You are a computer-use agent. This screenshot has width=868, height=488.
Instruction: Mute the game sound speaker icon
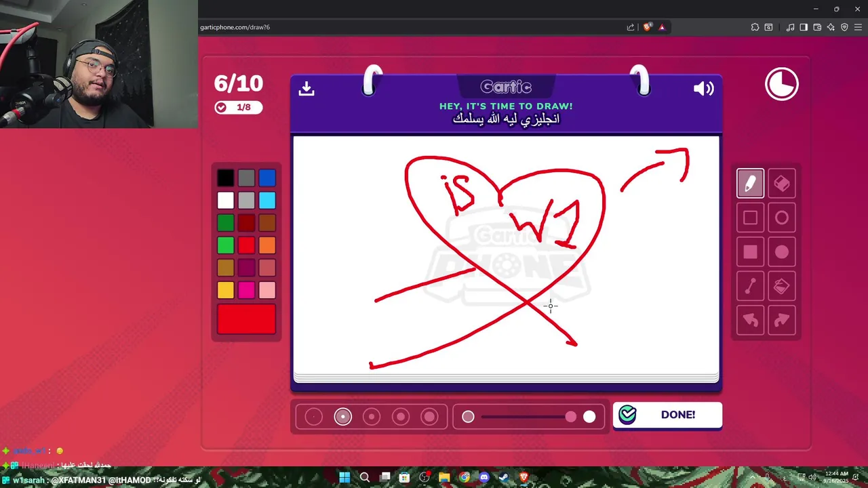point(703,89)
